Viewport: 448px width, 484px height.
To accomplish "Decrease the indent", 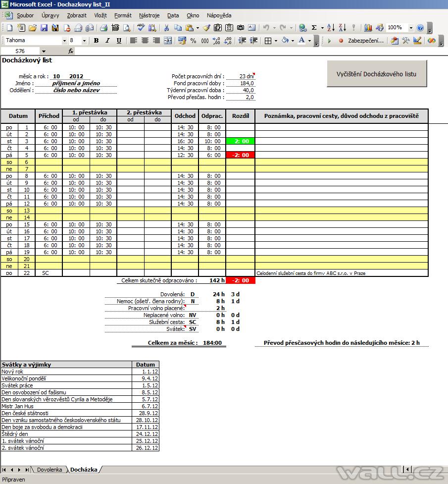I will (x=242, y=41).
